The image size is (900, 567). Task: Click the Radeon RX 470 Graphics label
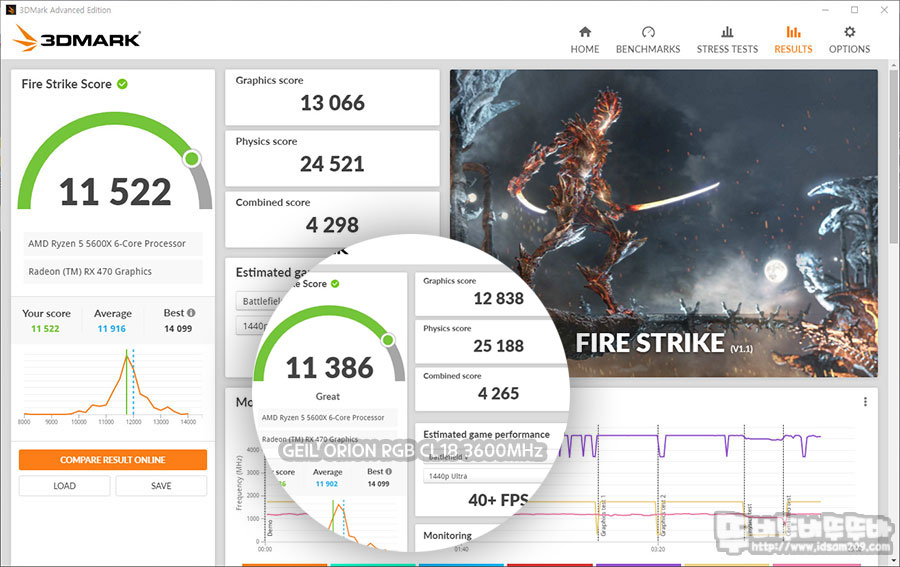pyautogui.click(x=113, y=271)
